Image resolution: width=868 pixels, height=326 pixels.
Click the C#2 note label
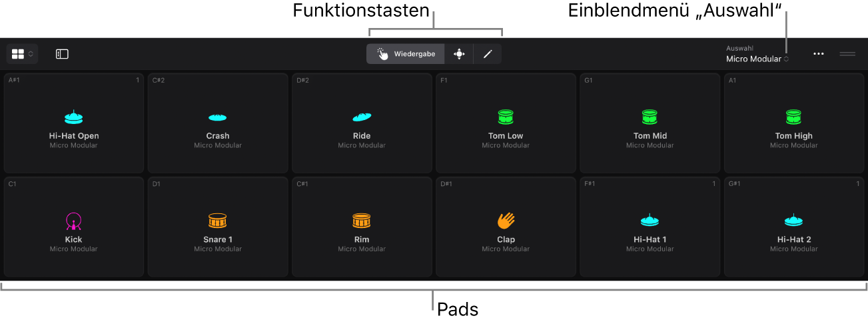coord(159,80)
